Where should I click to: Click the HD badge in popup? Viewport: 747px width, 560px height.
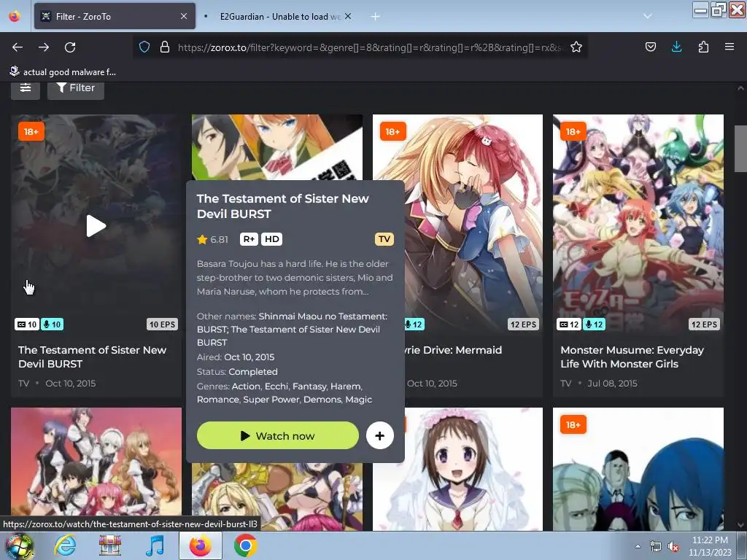(x=271, y=239)
